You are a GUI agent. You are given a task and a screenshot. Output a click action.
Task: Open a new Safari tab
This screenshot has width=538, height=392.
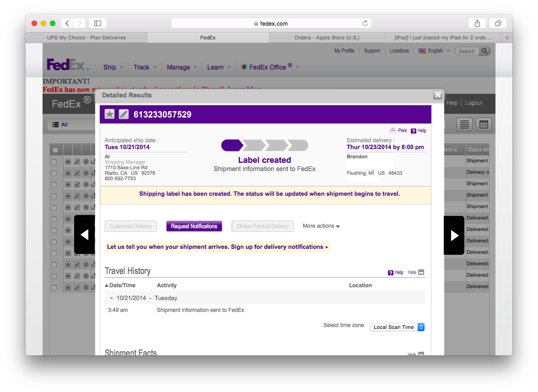coord(507,38)
